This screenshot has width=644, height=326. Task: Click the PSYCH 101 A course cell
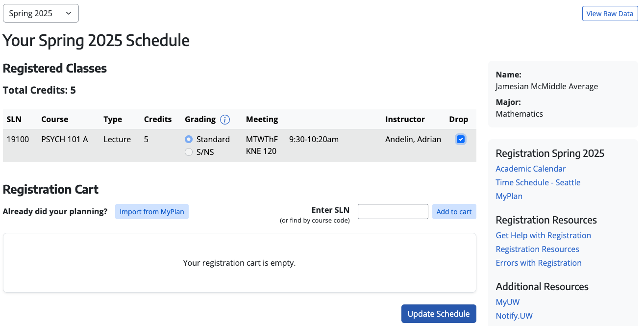64,140
